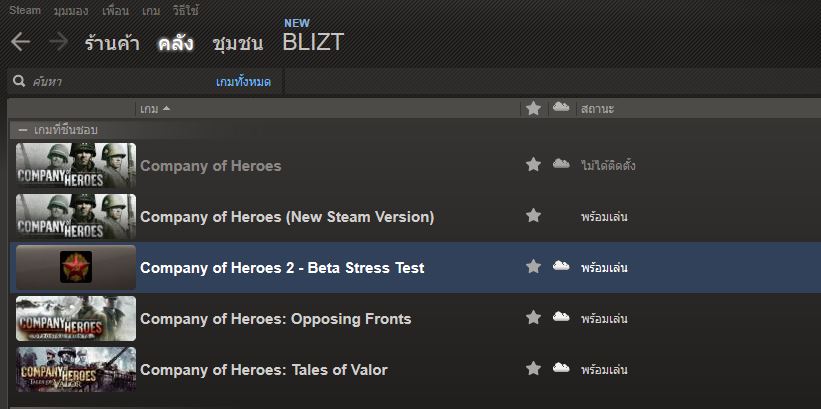This screenshot has height=409, width=821.
Task: Sort by cloud column header icon
Action: click(x=561, y=107)
